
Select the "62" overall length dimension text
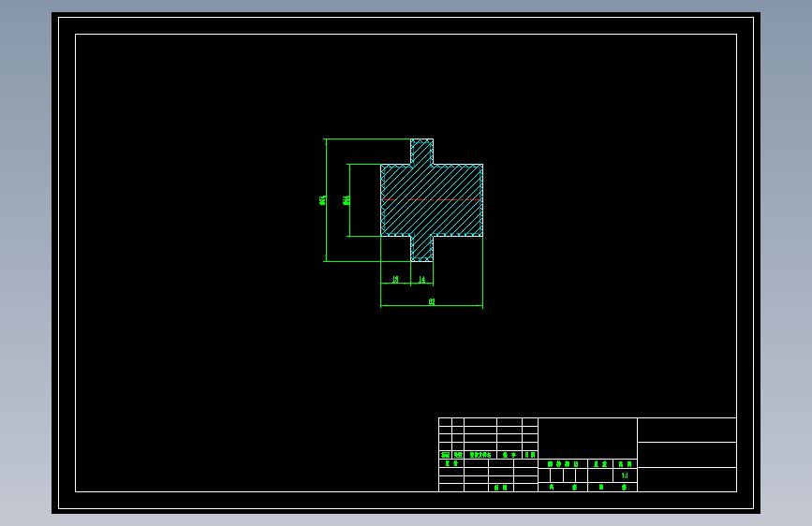[x=432, y=301]
